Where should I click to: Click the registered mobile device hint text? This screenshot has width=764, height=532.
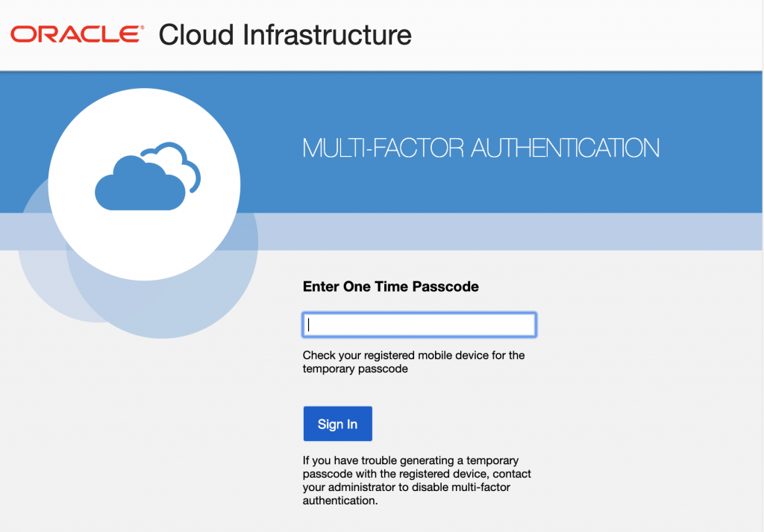413,362
